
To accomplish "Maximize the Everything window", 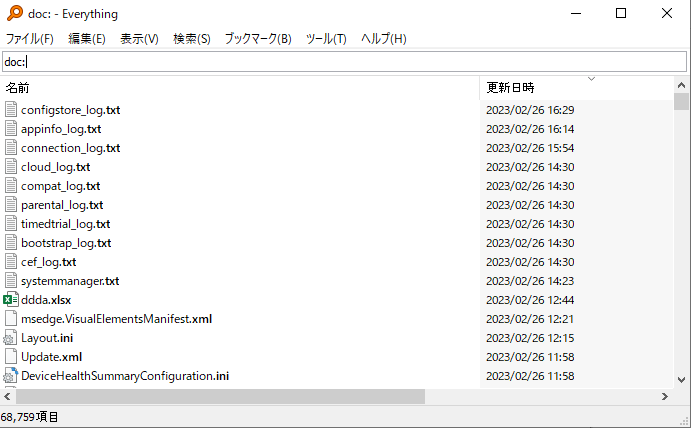I will (x=621, y=13).
